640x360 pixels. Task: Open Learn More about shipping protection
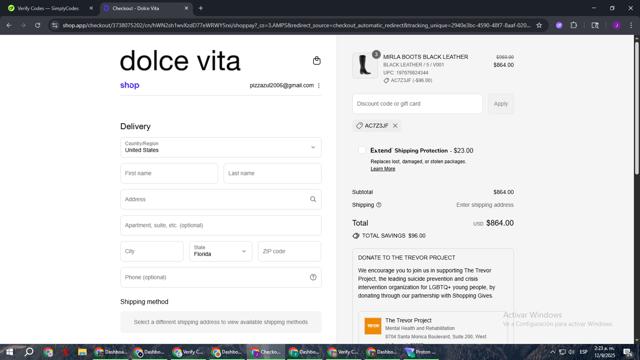383,169
